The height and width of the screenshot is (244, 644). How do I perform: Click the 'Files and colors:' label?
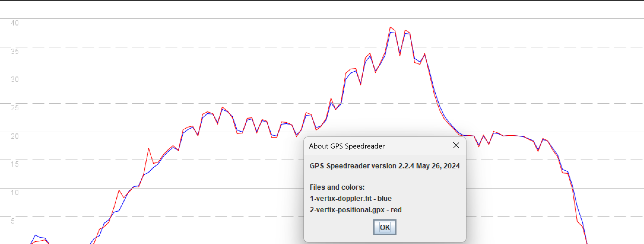tap(337, 187)
